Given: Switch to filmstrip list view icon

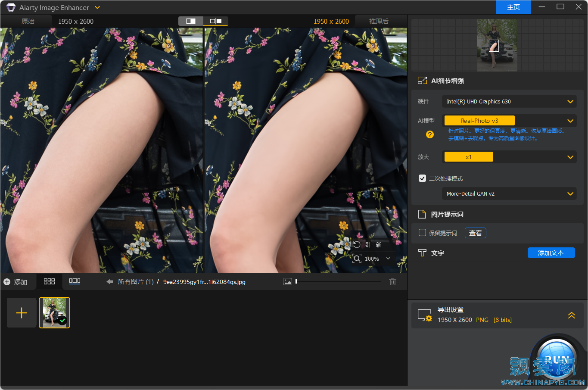Looking at the screenshot, I should click(x=75, y=281).
